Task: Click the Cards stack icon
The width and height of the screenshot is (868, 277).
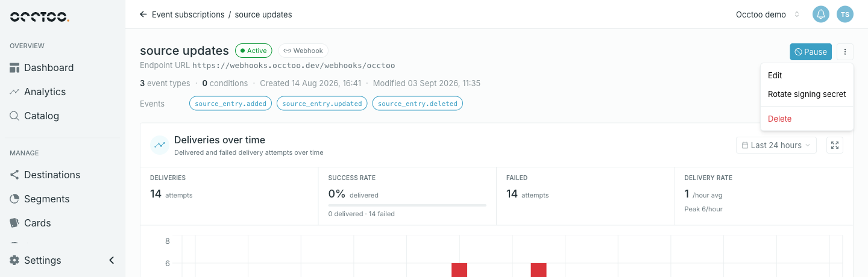Action: click(x=14, y=223)
